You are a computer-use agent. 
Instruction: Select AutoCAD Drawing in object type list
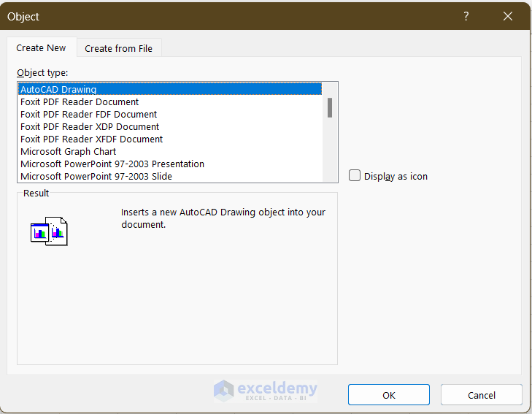[x=170, y=89]
